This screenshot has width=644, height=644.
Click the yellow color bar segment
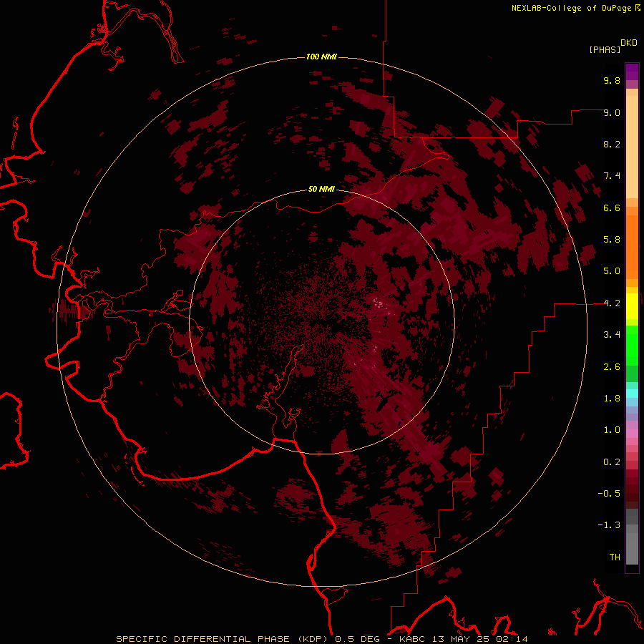pos(632,306)
